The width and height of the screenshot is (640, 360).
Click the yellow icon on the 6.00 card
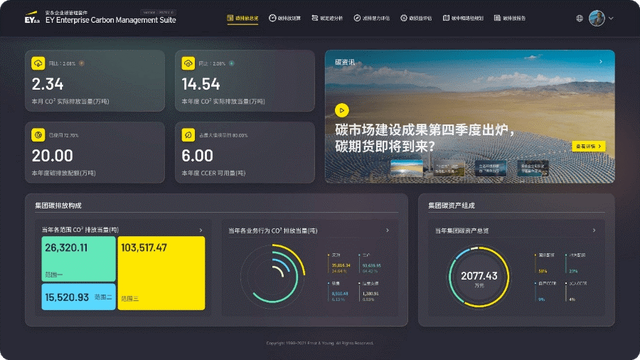click(x=188, y=135)
